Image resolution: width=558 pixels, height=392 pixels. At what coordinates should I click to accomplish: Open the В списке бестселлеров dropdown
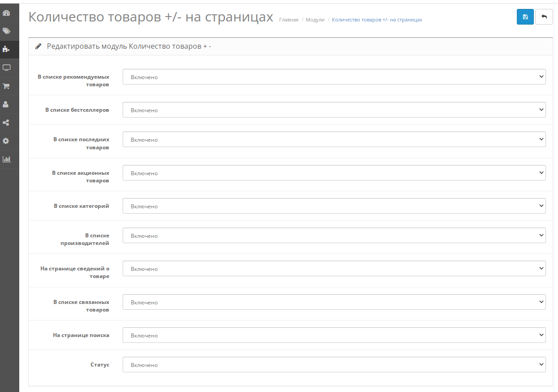click(334, 110)
